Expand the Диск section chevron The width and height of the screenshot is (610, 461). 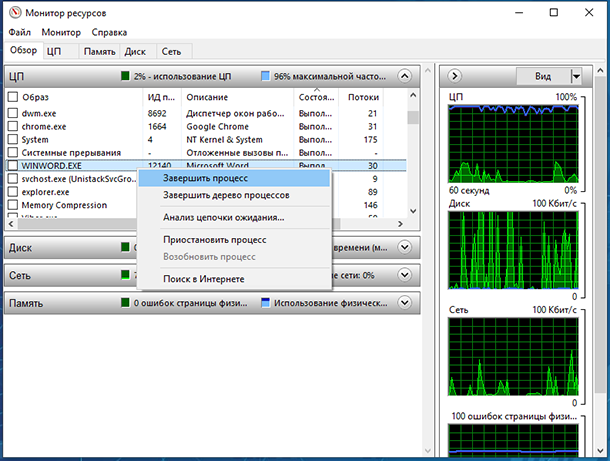pos(405,247)
